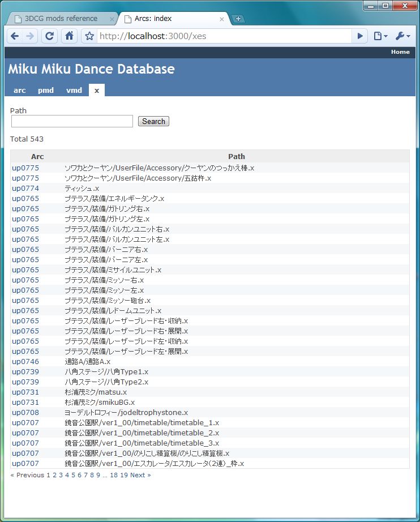Open the page menu dropdown
Image resolution: width=420 pixels, height=522 pixels.
pyautogui.click(x=380, y=36)
